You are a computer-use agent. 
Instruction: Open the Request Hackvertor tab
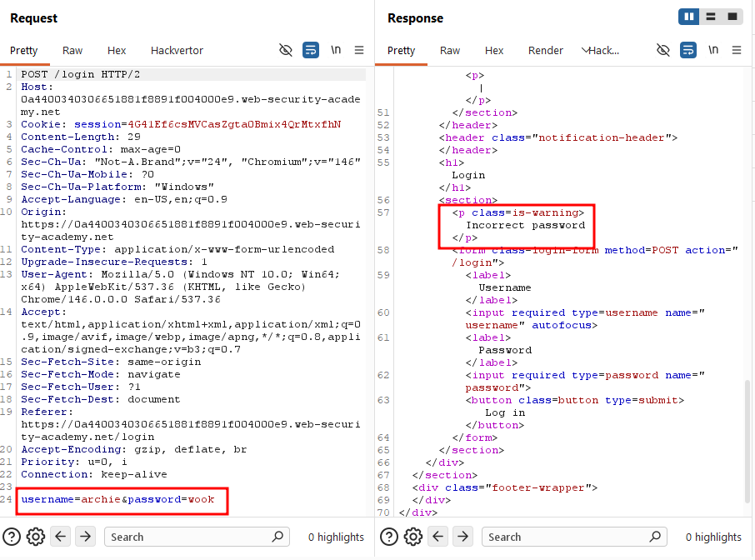pyautogui.click(x=177, y=51)
